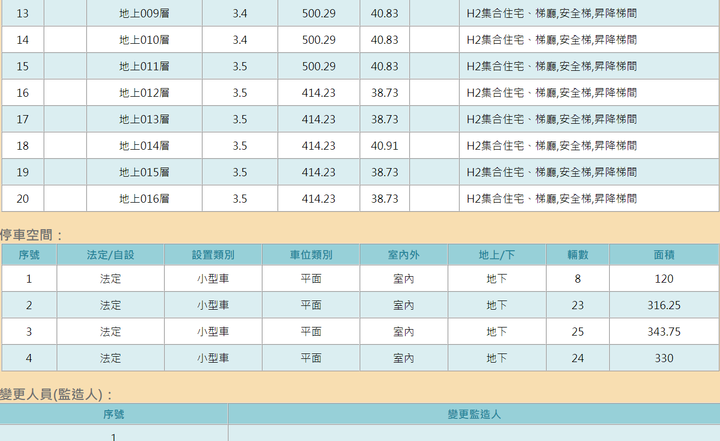
Task: Select 38.73 in the 地上015層 row
Action: pos(384,172)
